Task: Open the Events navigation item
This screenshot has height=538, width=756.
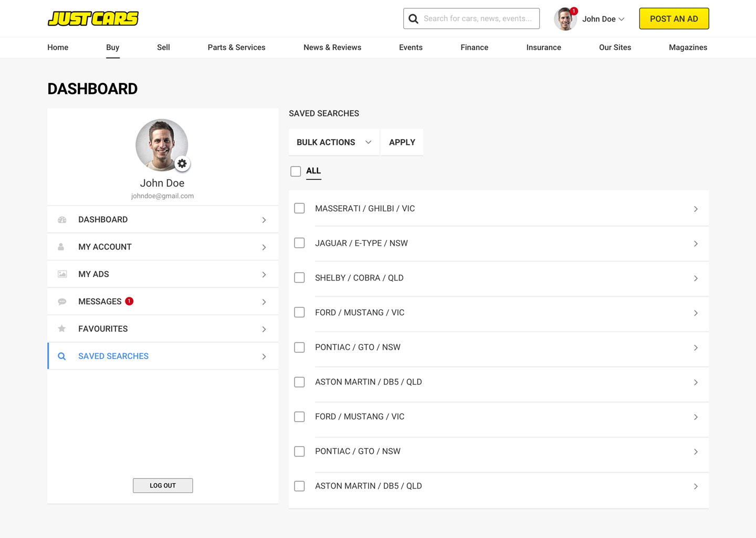Action: [411, 47]
